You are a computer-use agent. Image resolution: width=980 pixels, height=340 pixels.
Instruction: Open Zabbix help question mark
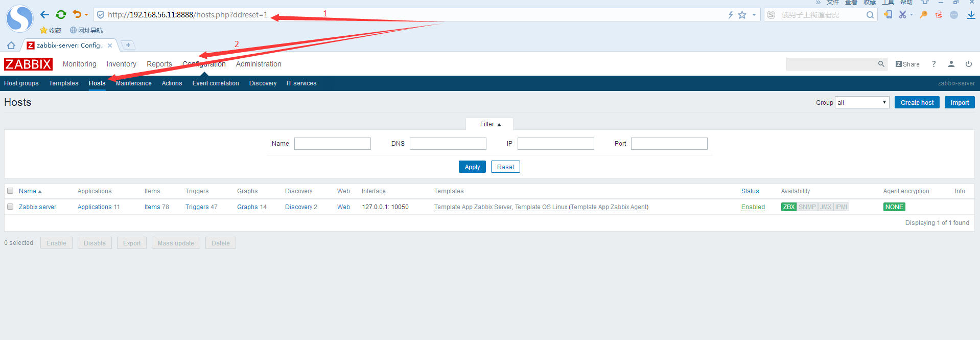pyautogui.click(x=934, y=64)
